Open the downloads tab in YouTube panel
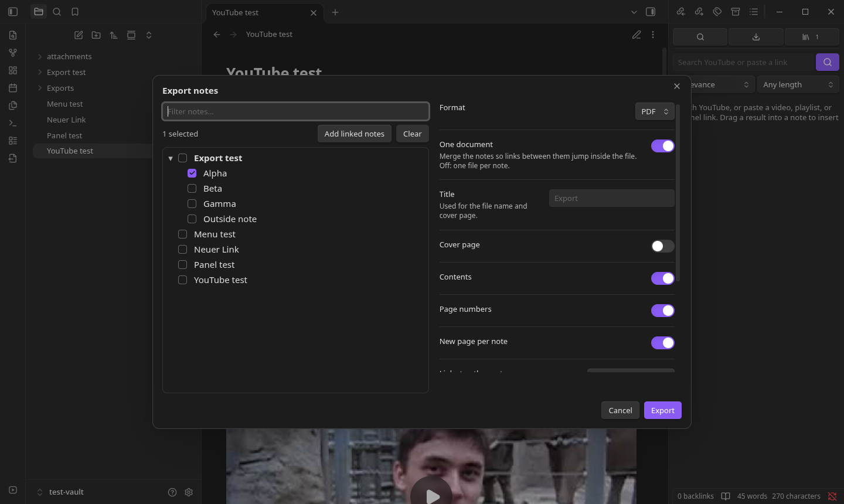The width and height of the screenshot is (844, 504). pos(756,37)
